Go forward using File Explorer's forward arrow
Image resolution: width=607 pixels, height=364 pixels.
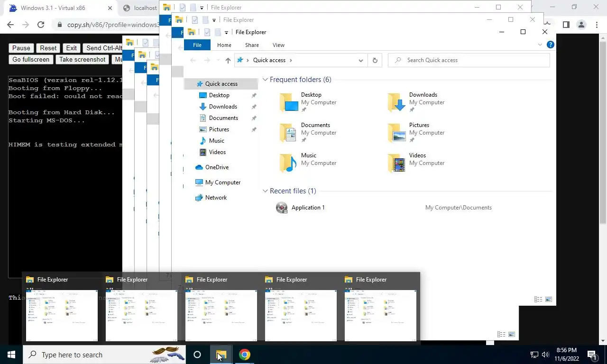click(x=207, y=60)
